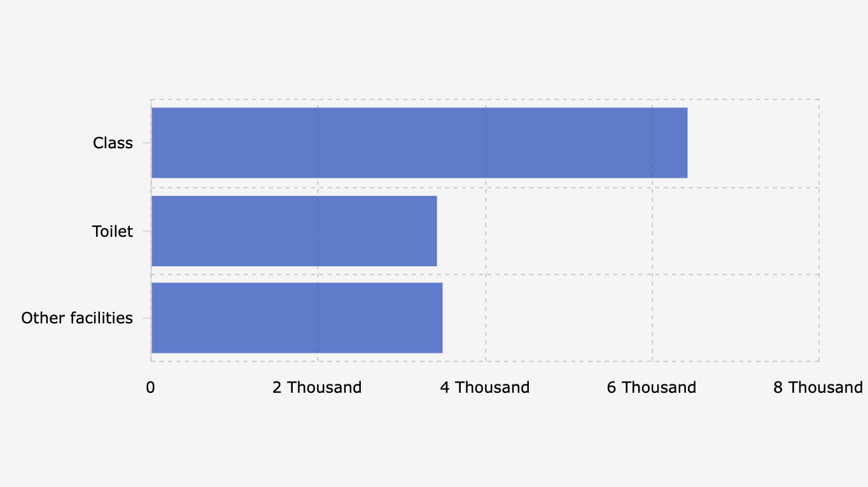Click empty plot area right of Class bar
The image size is (868, 487).
click(753, 143)
